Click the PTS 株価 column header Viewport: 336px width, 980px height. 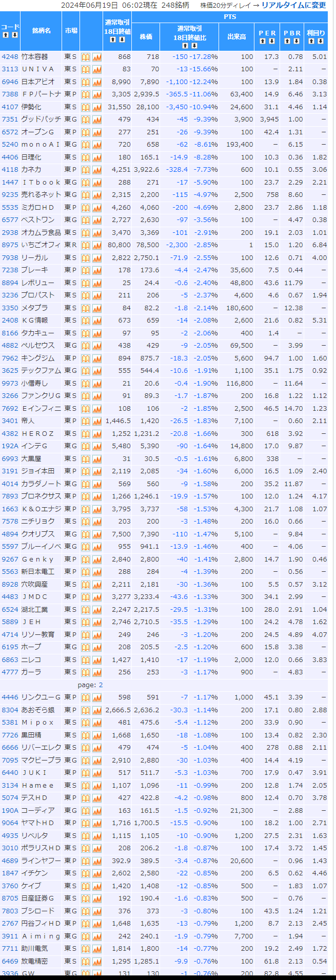coord(146,37)
